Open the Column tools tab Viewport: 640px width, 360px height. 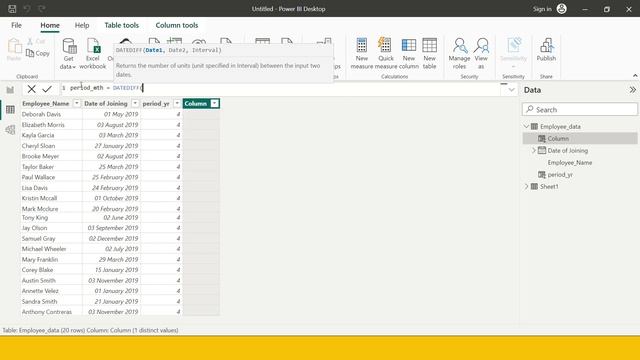click(x=177, y=25)
